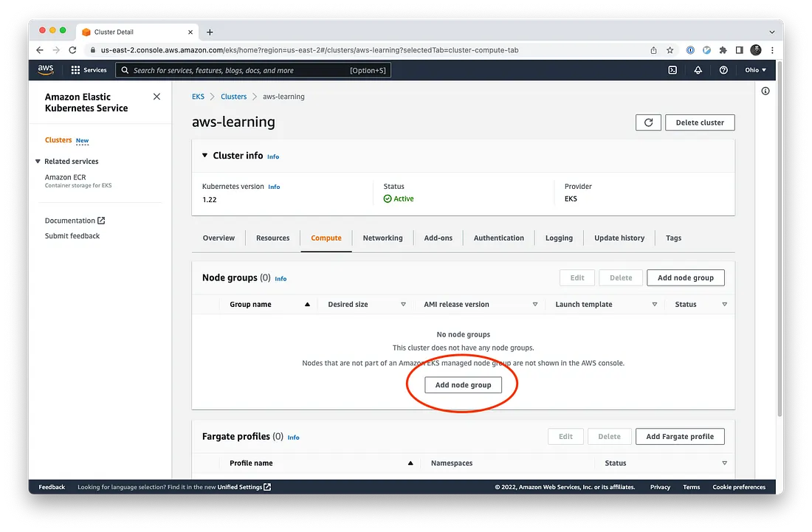Viewport: 812px width, 532px height.
Task: Click the page vertical scrollbar
Action: click(x=780, y=238)
